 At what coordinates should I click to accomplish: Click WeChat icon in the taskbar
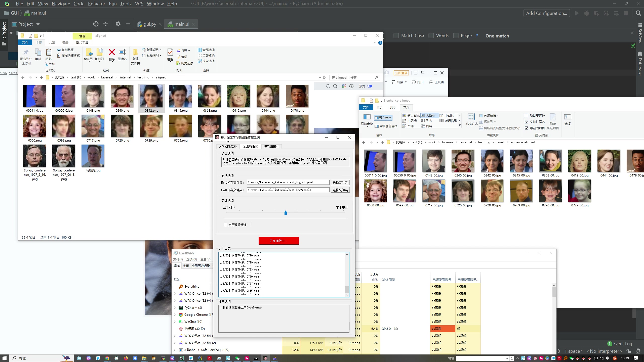237,358
